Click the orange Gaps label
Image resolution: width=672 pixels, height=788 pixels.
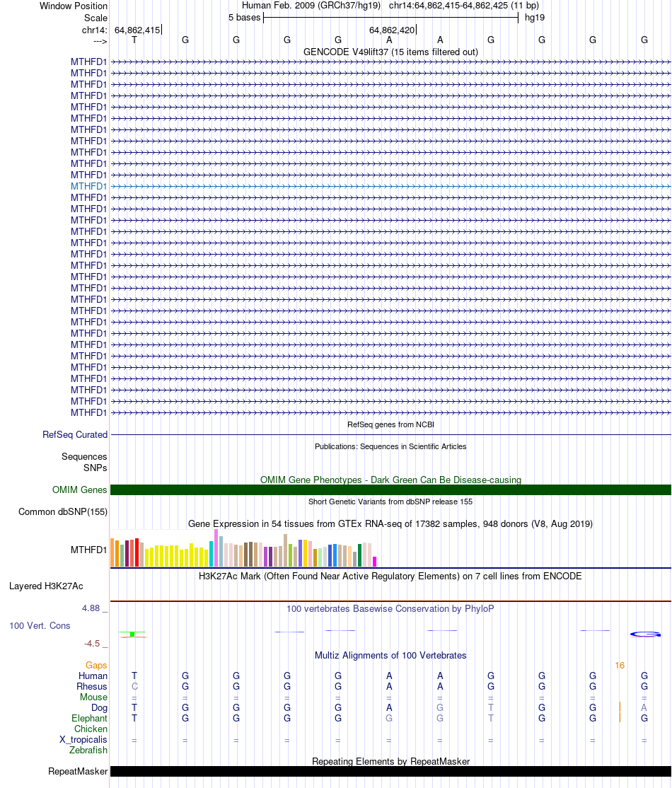click(96, 666)
